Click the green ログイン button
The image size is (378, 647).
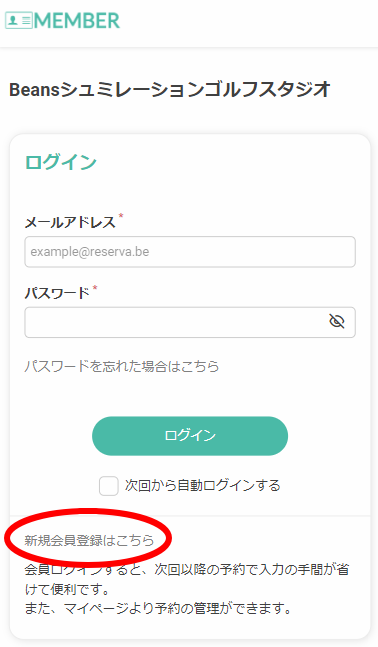[190, 436]
